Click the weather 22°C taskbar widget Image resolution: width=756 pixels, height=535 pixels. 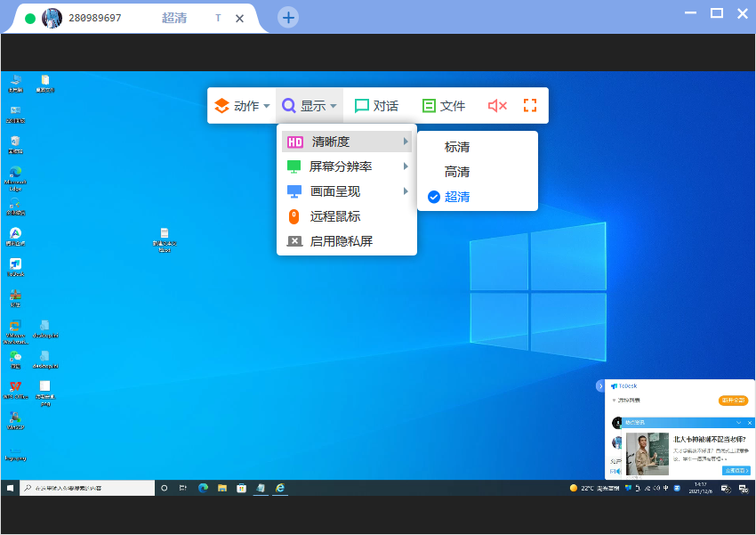pos(594,488)
